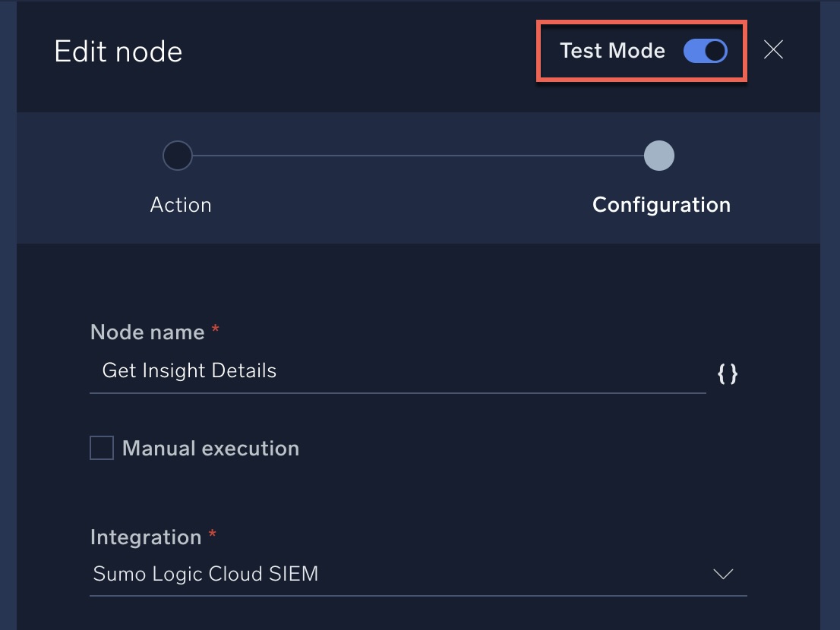Click the Manual execution label text

point(210,447)
